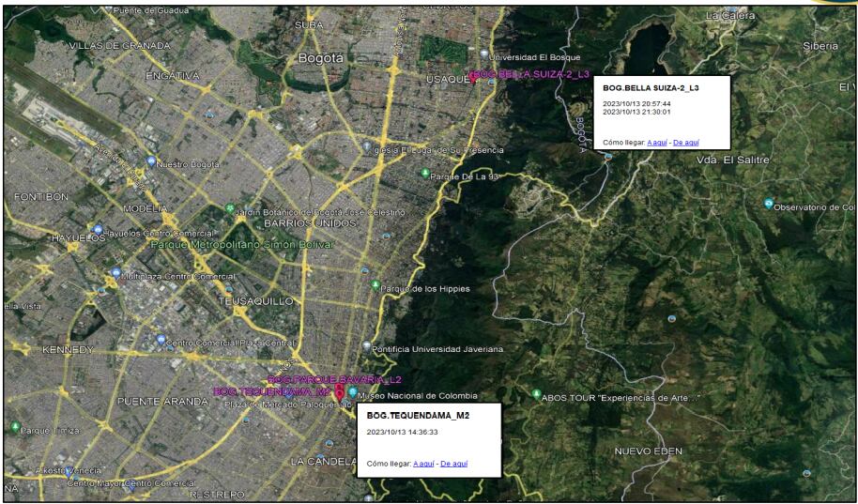Open the Centro Comercial Plaza Central marker
The image size is (858, 504).
pos(161,340)
